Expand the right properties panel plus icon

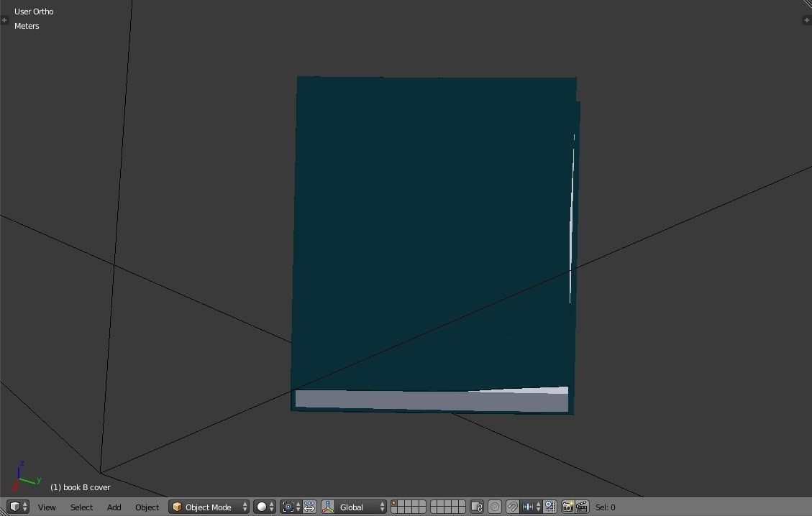pos(806,20)
